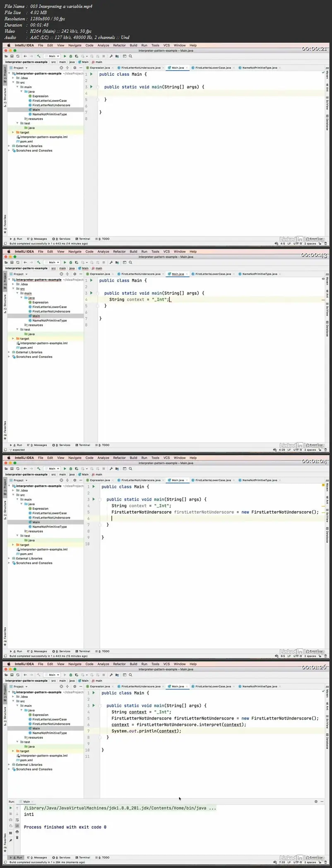Click Scroll to End icon in Run panel
The width and height of the screenshot is (332, 868).
tap(17, 826)
